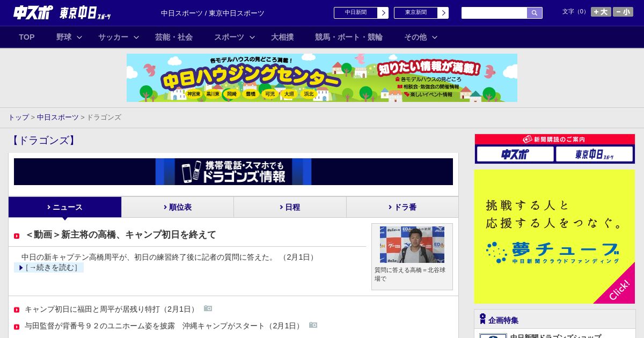Click 新聞購読のご案内 header

pyautogui.click(x=554, y=139)
